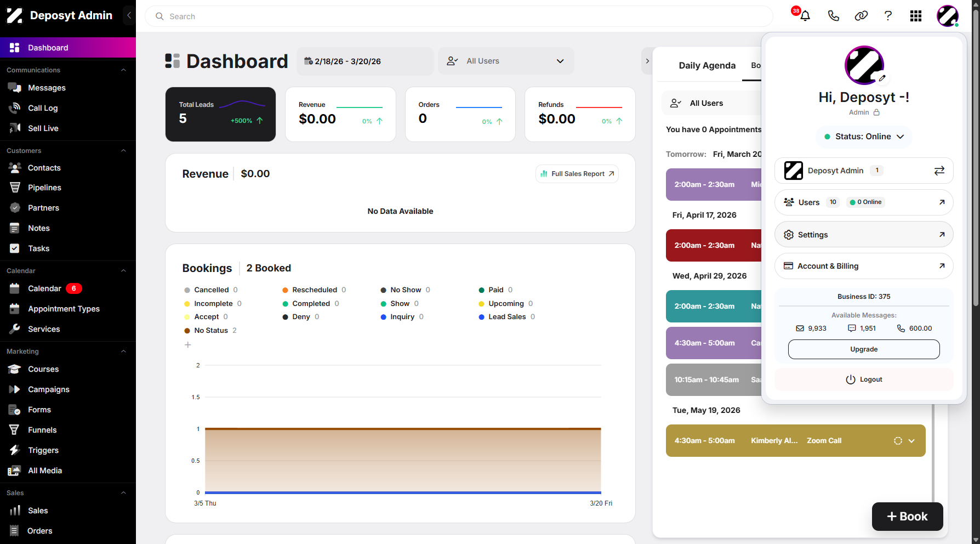Collapse the Communications section
The height and width of the screenshot is (544, 980).
pyautogui.click(x=123, y=70)
